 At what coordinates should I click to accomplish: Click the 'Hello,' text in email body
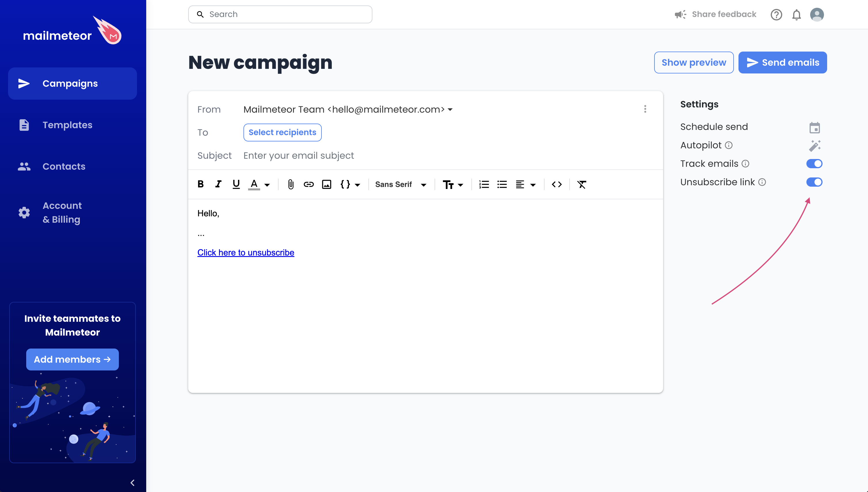click(208, 213)
